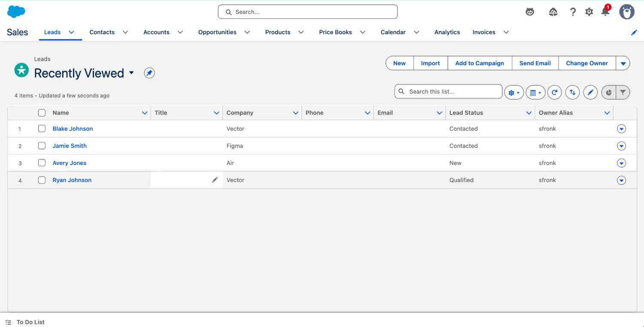Expand the Price Books tab dropdown

coord(363,32)
